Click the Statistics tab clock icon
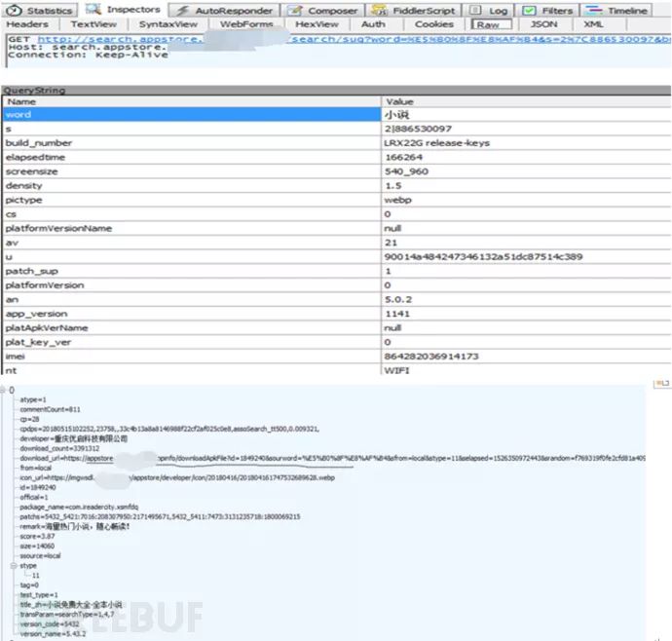 click(15, 10)
